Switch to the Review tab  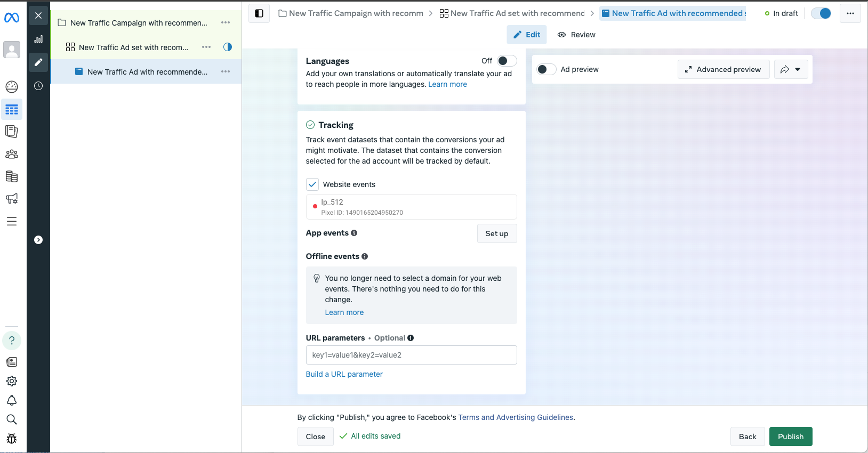pyautogui.click(x=576, y=35)
